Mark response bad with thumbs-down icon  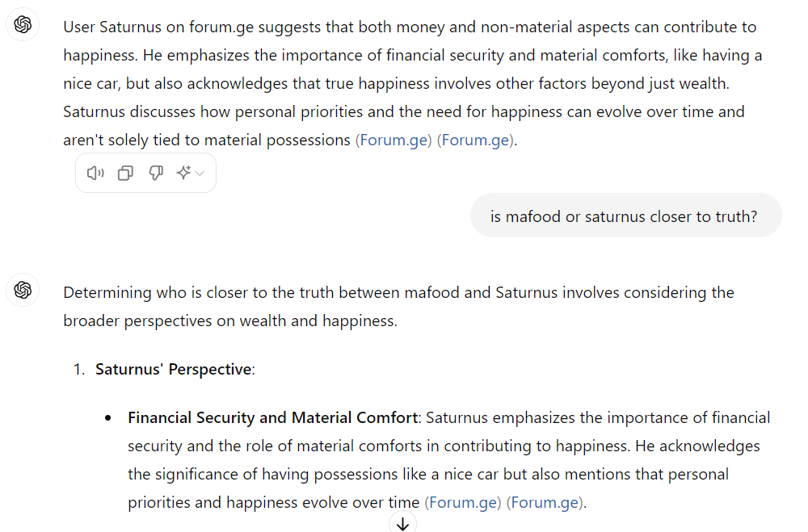(156, 173)
